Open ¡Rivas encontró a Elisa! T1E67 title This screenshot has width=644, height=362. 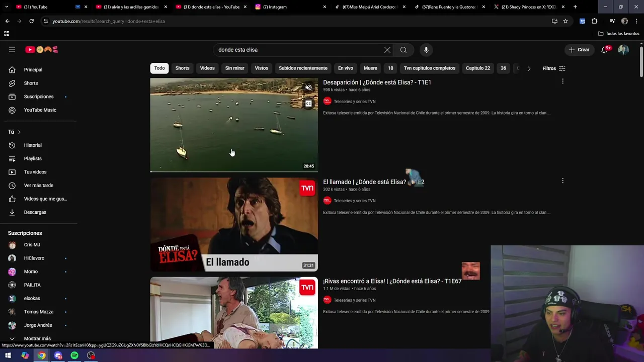click(x=392, y=281)
